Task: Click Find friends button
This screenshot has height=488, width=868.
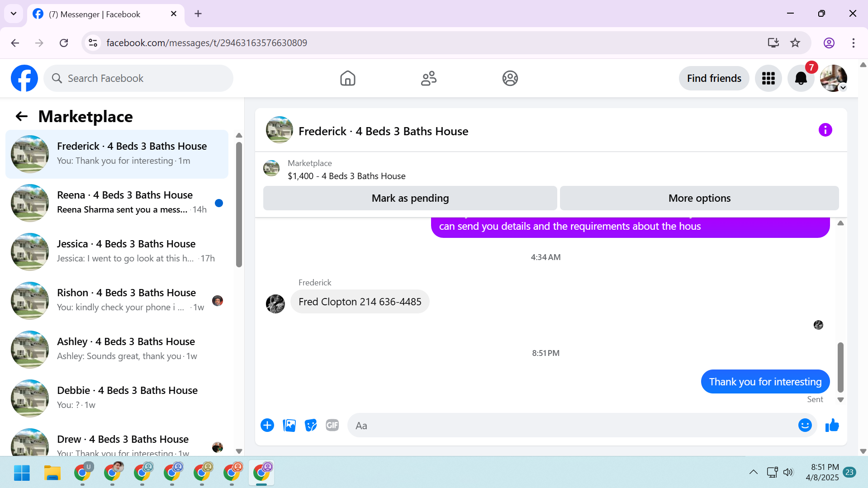Action: [714, 78]
